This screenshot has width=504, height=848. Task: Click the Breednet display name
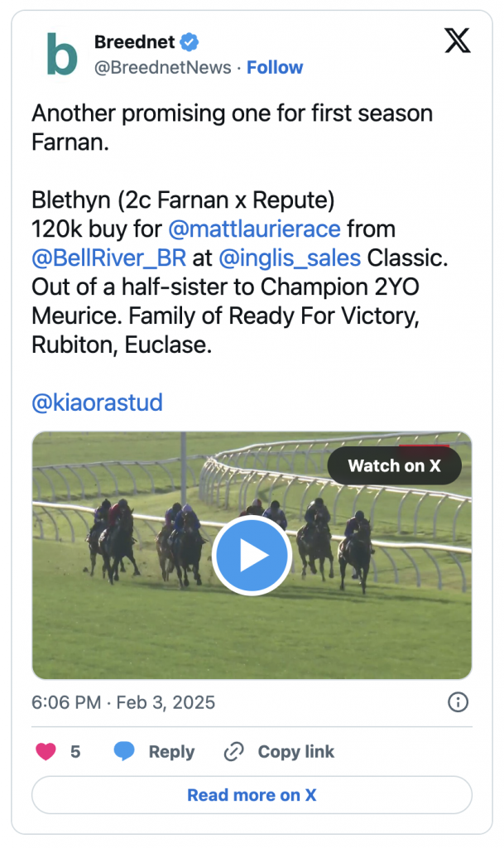135,41
